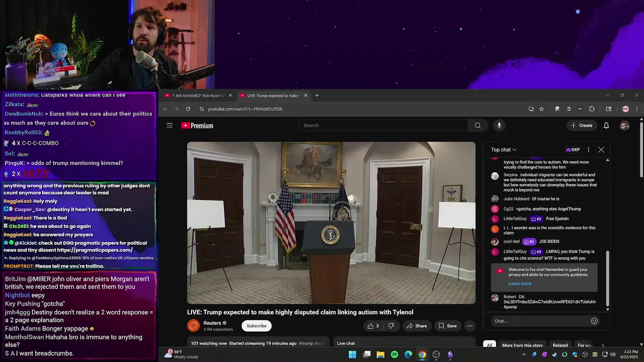Open the trash-can extension icon in Chrome toolbar
This screenshot has height=362, width=644.
coord(569,109)
